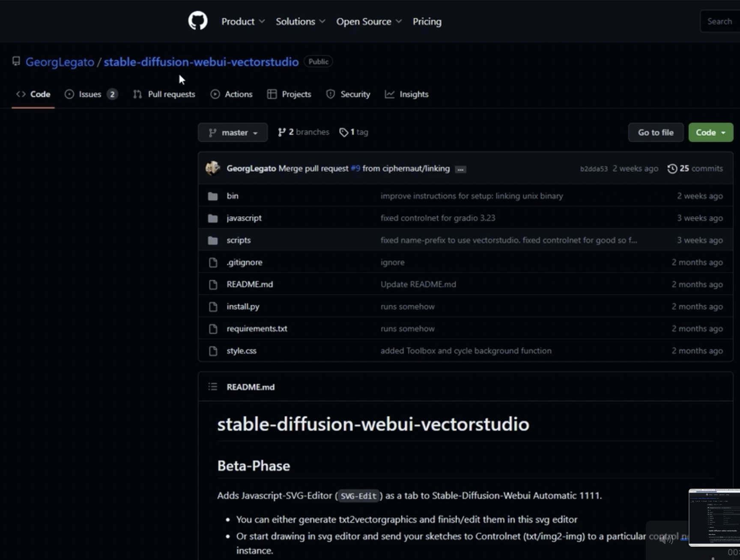This screenshot has height=560, width=740.
Task: View the 25 commits history
Action: pos(695,168)
